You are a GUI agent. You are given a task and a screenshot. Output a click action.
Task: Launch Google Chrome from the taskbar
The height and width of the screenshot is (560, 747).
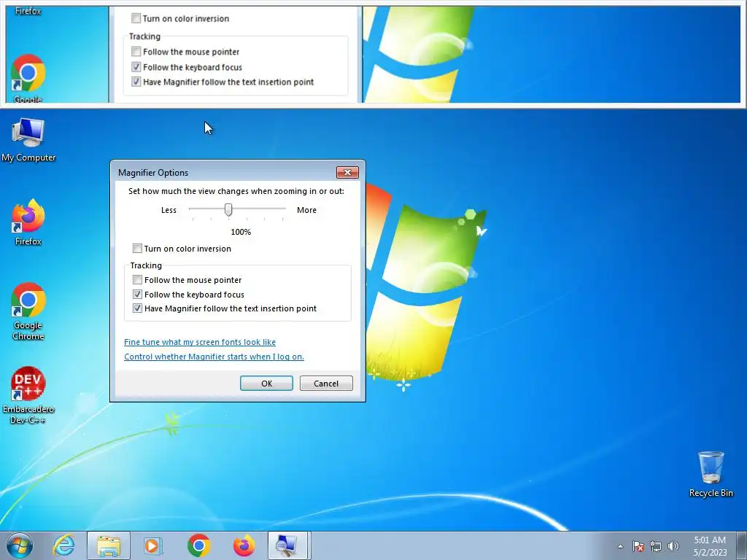point(198,545)
